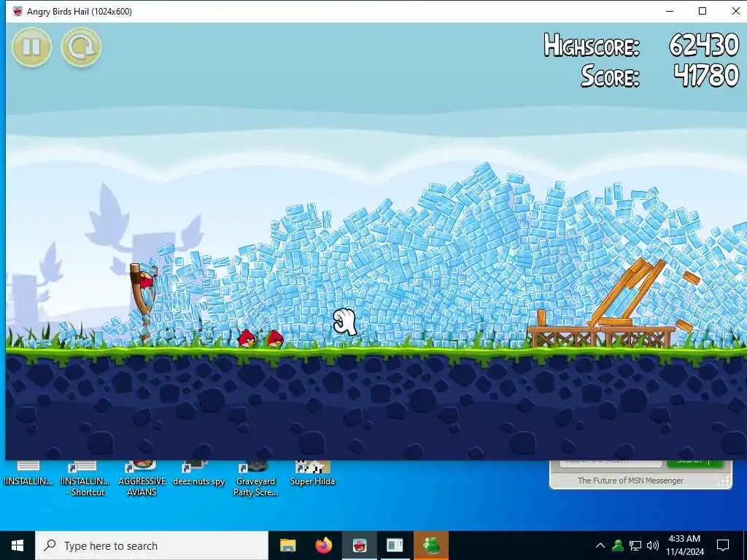Click the red bird loaded in the slingshot
This screenshot has height=560, width=747.
point(146,280)
